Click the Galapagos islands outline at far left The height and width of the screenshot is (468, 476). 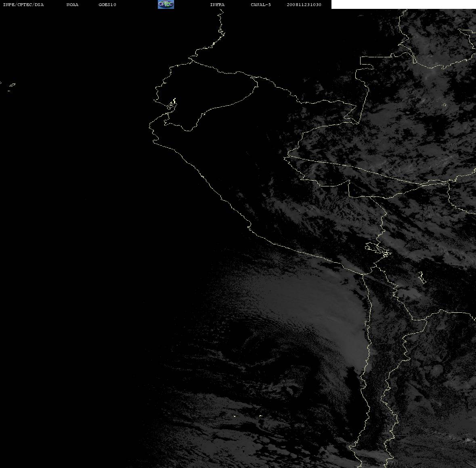tap(11, 86)
